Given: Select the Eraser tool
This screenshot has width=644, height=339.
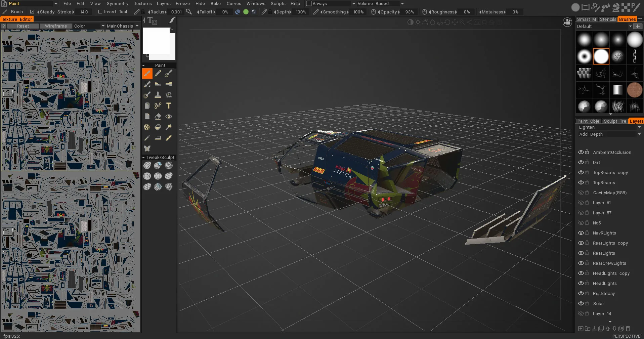Looking at the screenshot, I should click(x=158, y=117).
